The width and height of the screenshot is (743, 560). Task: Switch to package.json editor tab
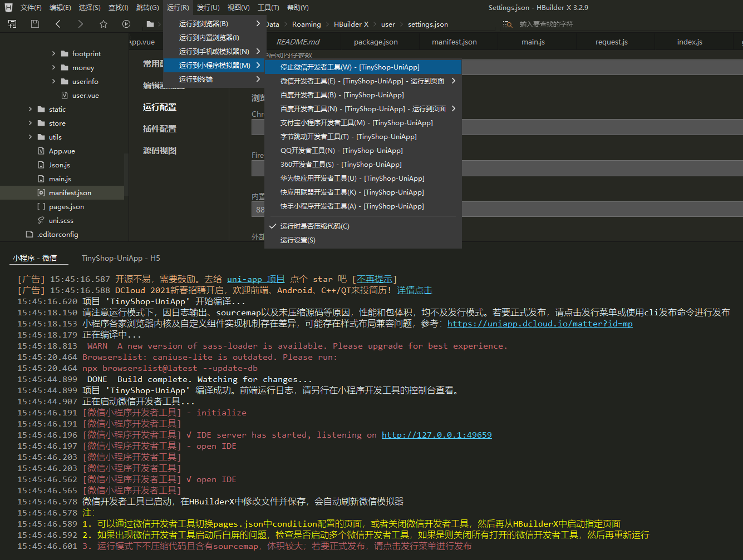pos(376,42)
